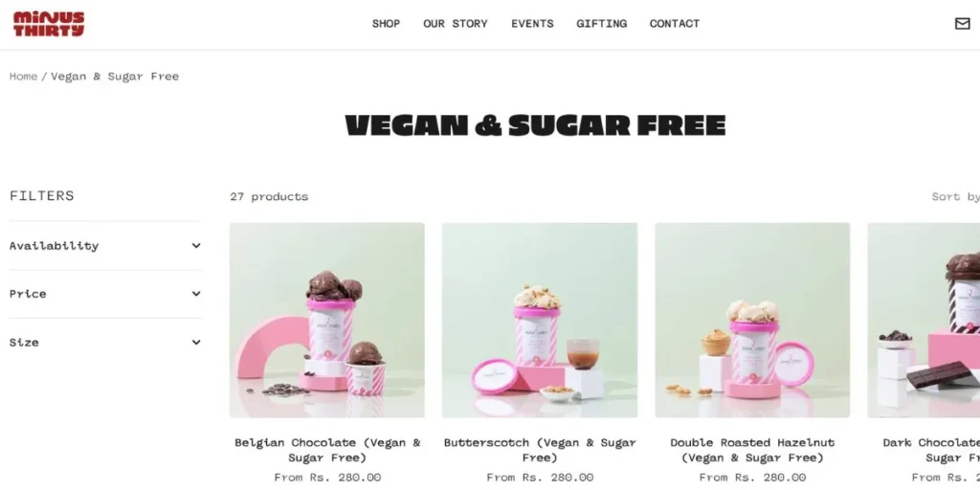Open the mail envelope icon
Image resolution: width=980 pixels, height=490 pixels.
click(962, 24)
